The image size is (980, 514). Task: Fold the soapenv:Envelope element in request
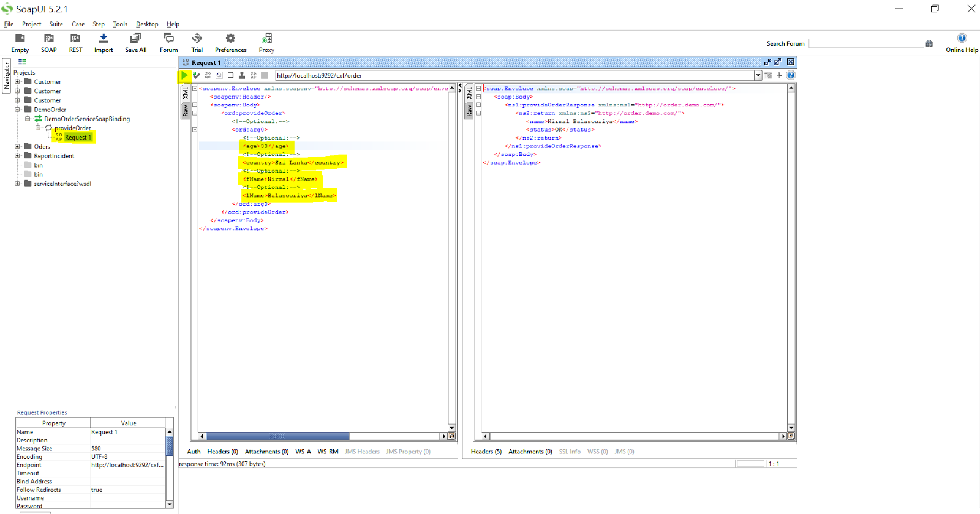tap(195, 88)
